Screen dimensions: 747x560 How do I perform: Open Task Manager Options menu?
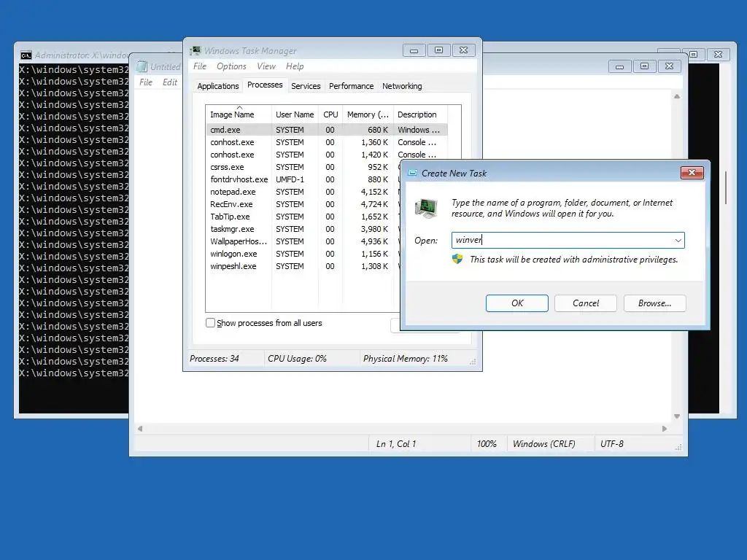click(231, 66)
